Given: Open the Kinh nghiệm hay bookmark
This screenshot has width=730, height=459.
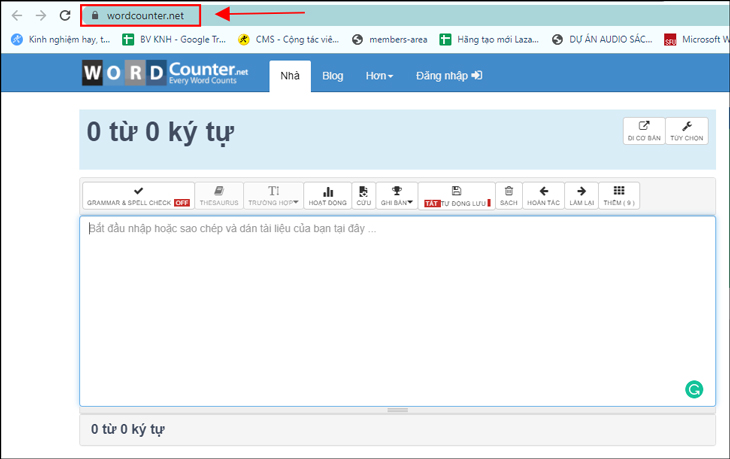Looking at the screenshot, I should point(61,40).
